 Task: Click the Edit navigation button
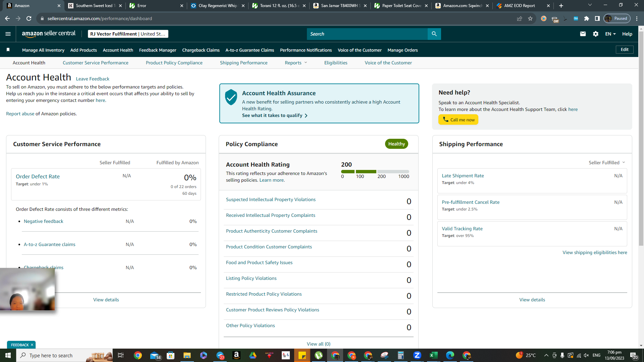pos(625,50)
